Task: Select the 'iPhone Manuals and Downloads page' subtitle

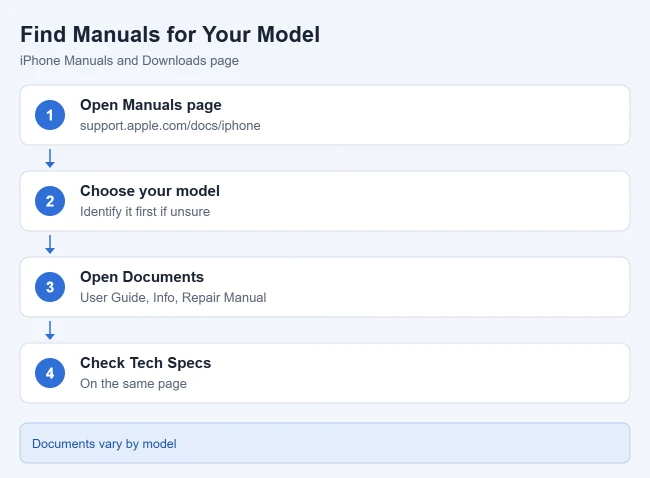Action: (x=129, y=61)
